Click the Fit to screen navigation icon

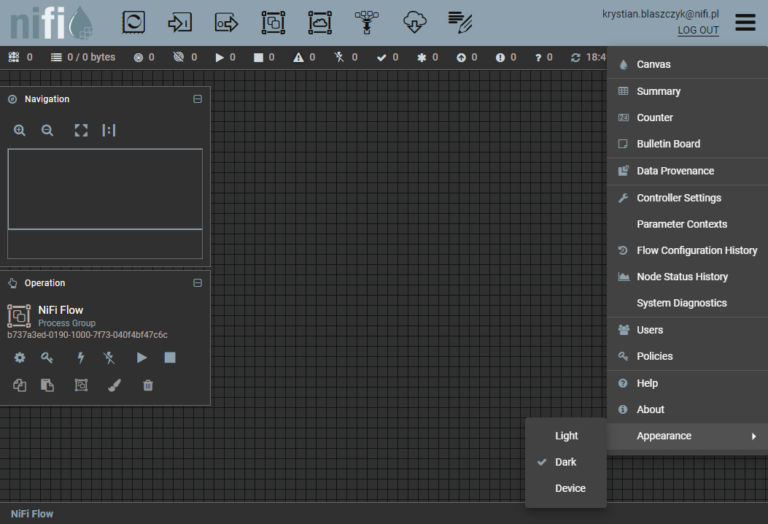pos(81,130)
